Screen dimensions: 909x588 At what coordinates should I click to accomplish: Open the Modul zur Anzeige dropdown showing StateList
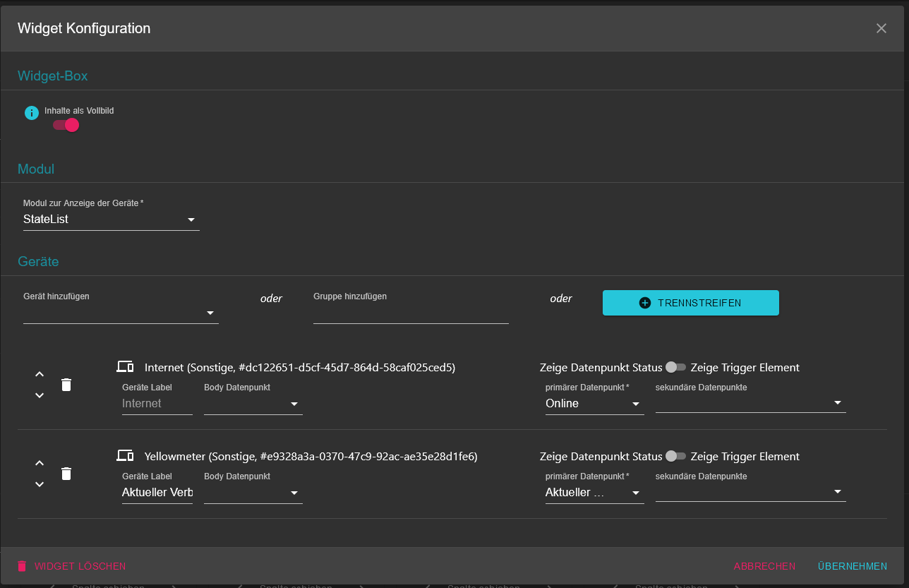[x=112, y=220]
